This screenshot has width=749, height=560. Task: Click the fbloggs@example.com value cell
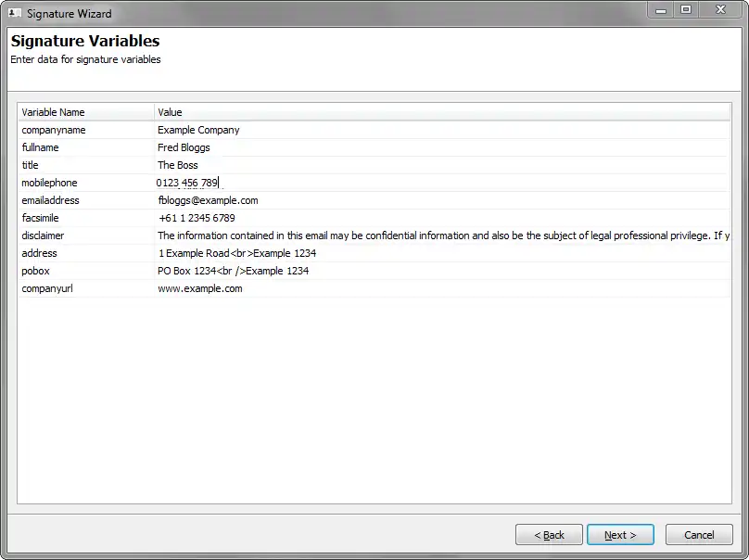pyautogui.click(x=442, y=200)
